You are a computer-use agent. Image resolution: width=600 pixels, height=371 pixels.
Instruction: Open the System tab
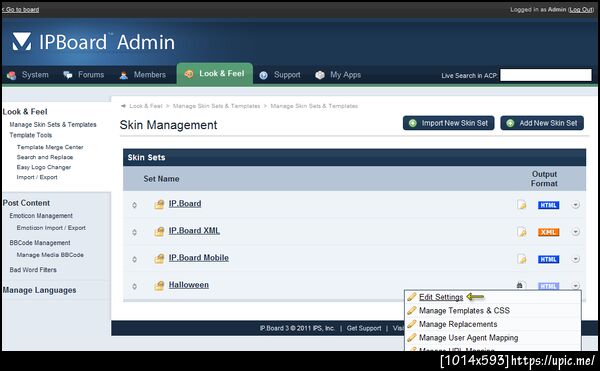pyautogui.click(x=28, y=75)
